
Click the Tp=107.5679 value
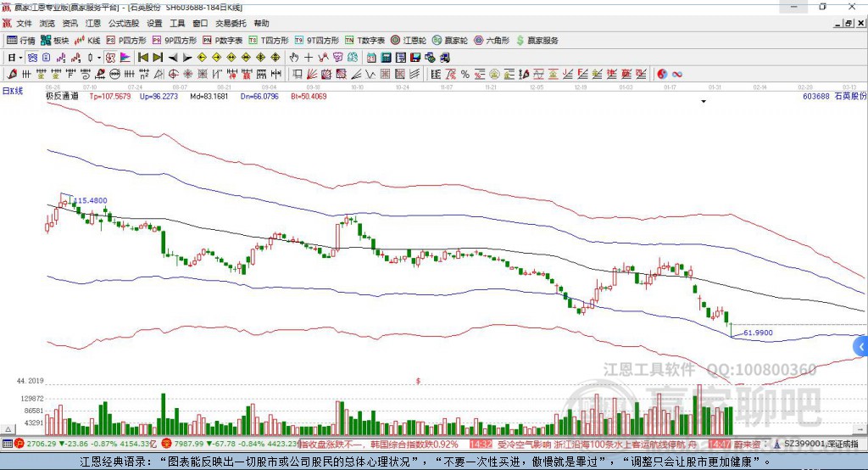pos(110,96)
